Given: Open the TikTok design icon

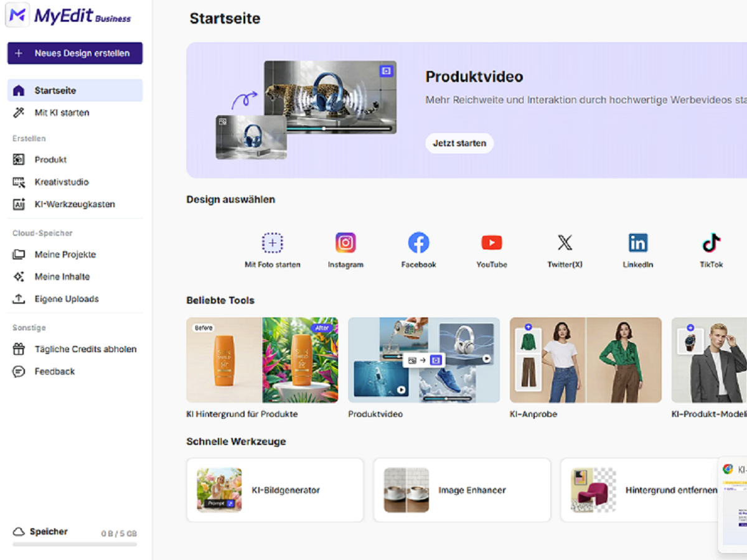Looking at the screenshot, I should click(711, 243).
